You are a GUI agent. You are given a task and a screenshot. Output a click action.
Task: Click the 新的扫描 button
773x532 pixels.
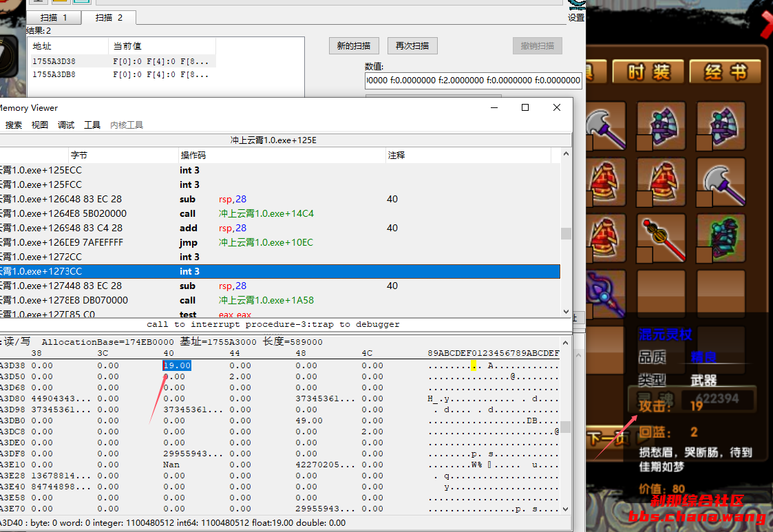[354, 46]
